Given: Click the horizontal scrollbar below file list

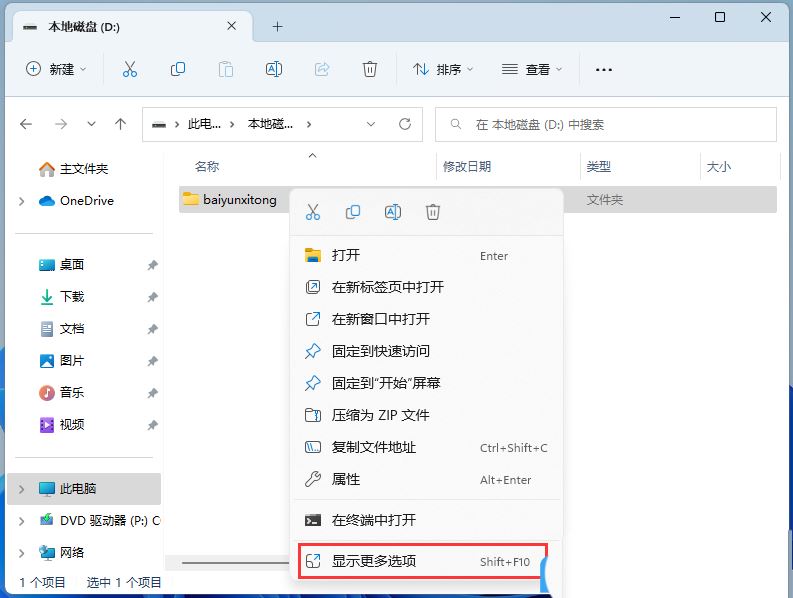Looking at the screenshot, I should (x=235, y=563).
